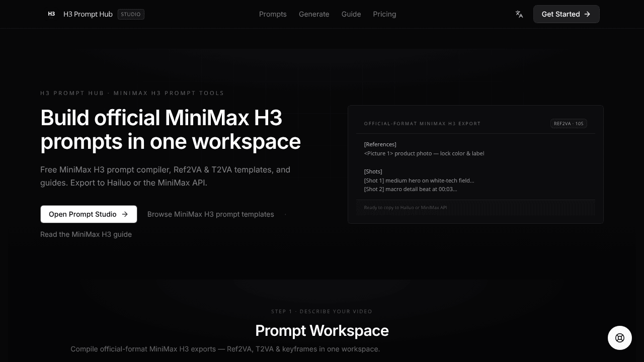Viewport: 644px width, 362px height.
Task: Open the Pricing nav item
Action: coord(384,14)
